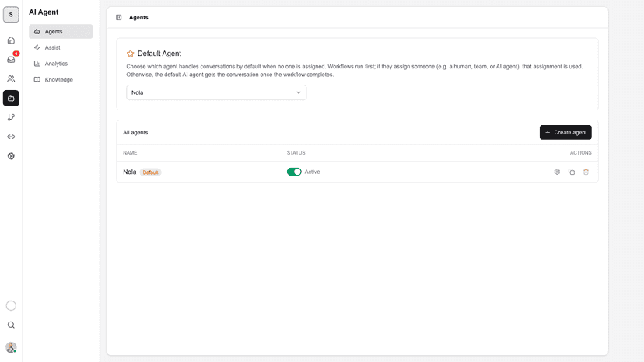
Task: Open the inbox with the red badge
Action: pyautogui.click(x=11, y=60)
